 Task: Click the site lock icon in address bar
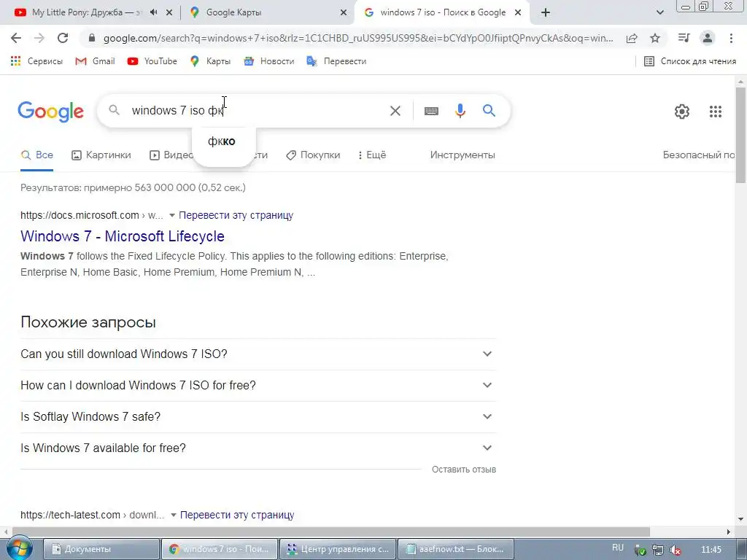[92, 38]
